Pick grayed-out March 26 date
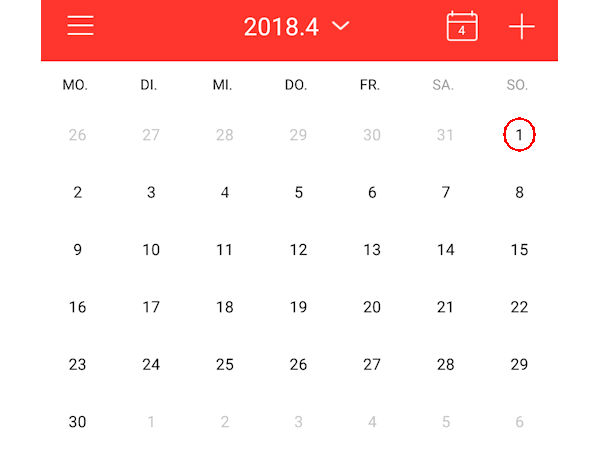Image resolution: width=600 pixels, height=450 pixels. coord(77,135)
